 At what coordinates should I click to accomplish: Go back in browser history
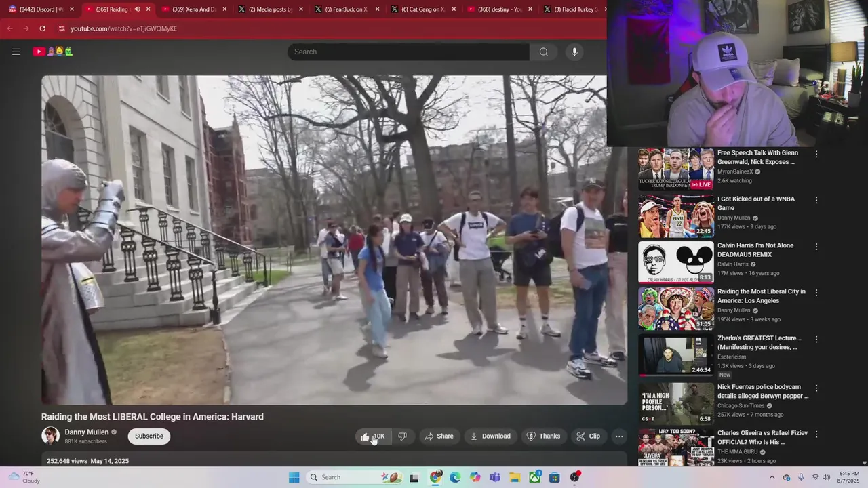(x=9, y=28)
